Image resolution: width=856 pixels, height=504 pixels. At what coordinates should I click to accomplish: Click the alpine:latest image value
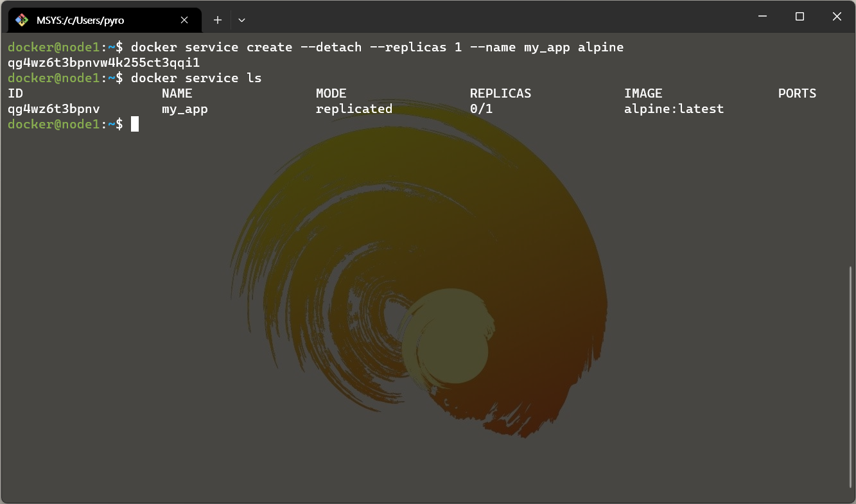coord(674,109)
